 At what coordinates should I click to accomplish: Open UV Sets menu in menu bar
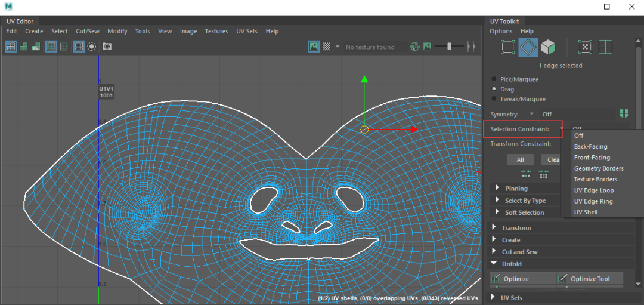pos(247,31)
